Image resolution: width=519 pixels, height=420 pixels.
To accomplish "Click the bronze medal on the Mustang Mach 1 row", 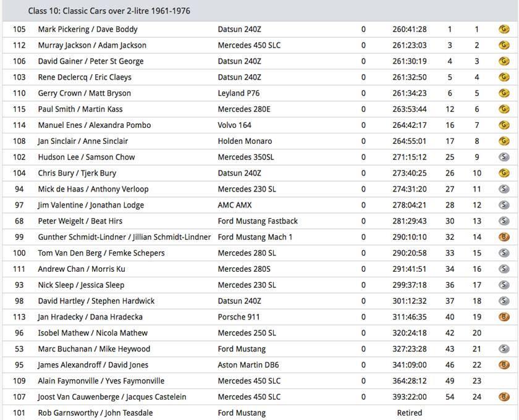I will pos(504,237).
